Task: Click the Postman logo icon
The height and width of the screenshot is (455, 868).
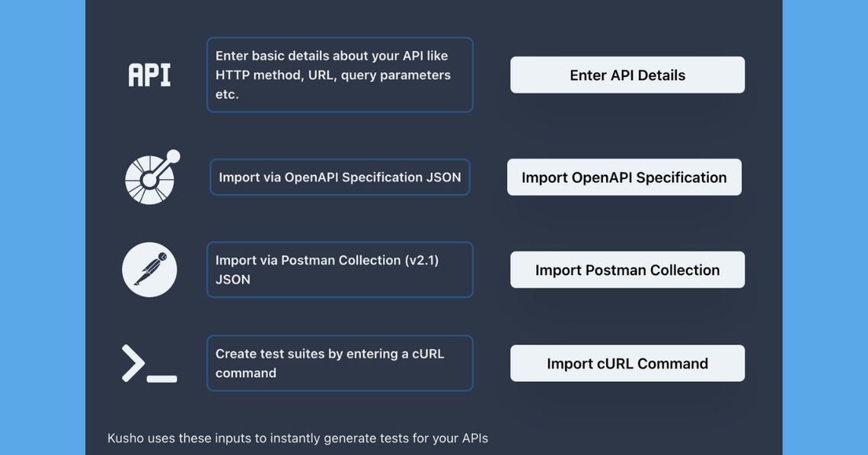Action: pos(149,270)
